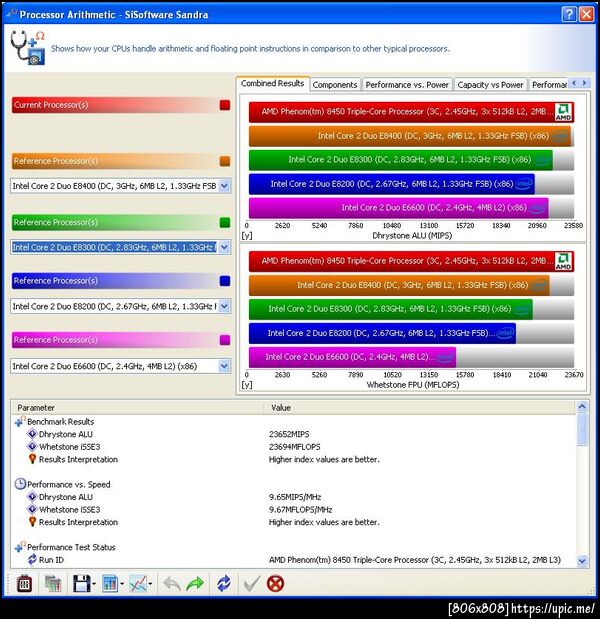This screenshot has height=619, width=600.
Task: Select the Benchmark Results row
Action: (294, 422)
